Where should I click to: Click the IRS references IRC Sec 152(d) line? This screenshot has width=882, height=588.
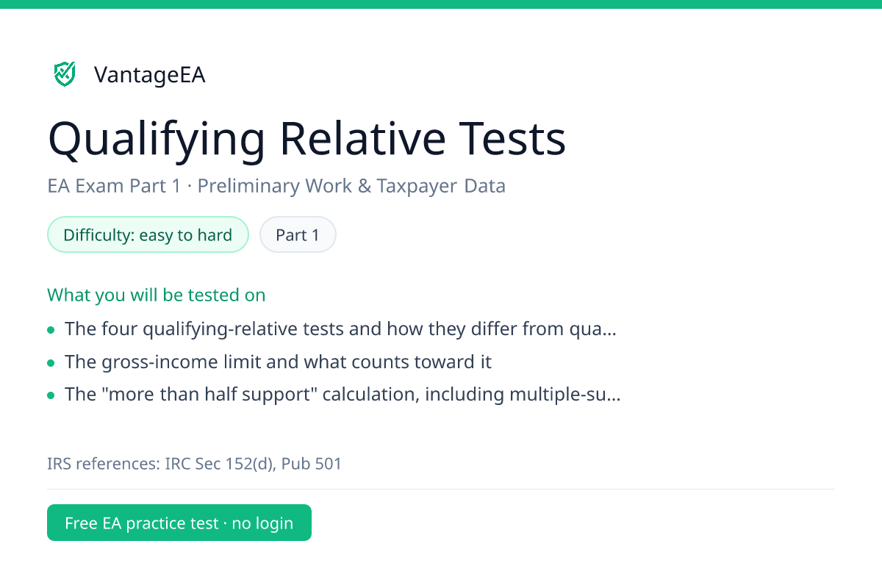click(x=195, y=465)
